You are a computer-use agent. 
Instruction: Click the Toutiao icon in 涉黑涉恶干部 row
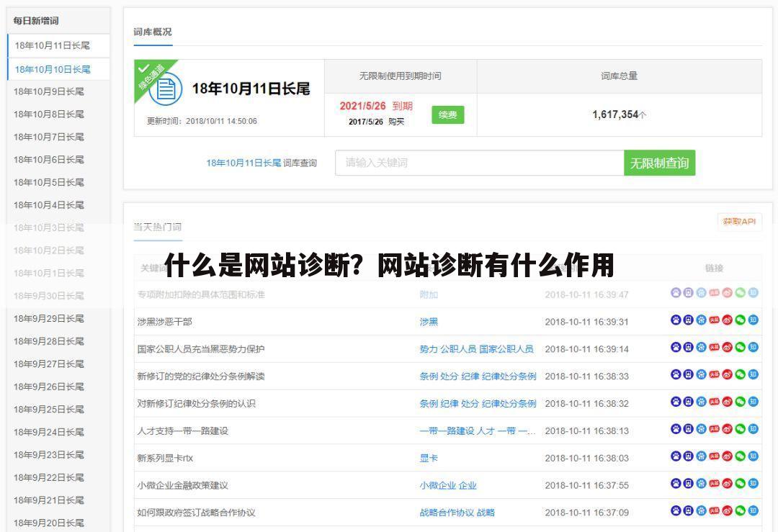[714, 320]
